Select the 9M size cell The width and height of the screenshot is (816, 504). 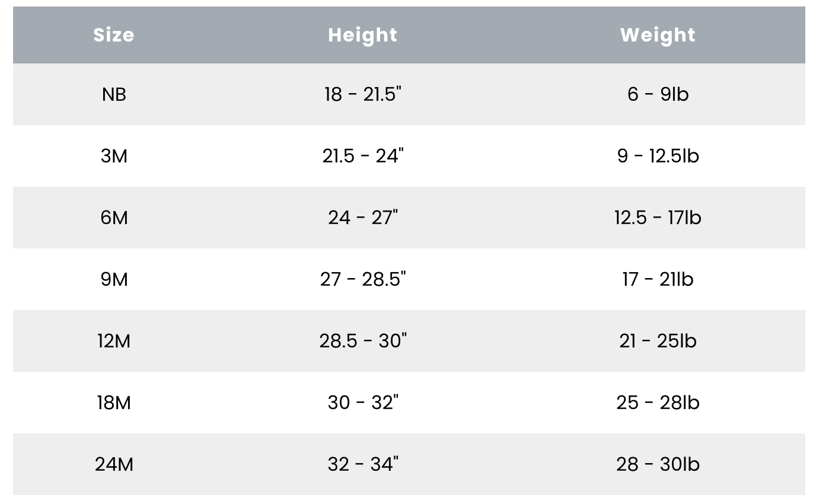click(114, 279)
